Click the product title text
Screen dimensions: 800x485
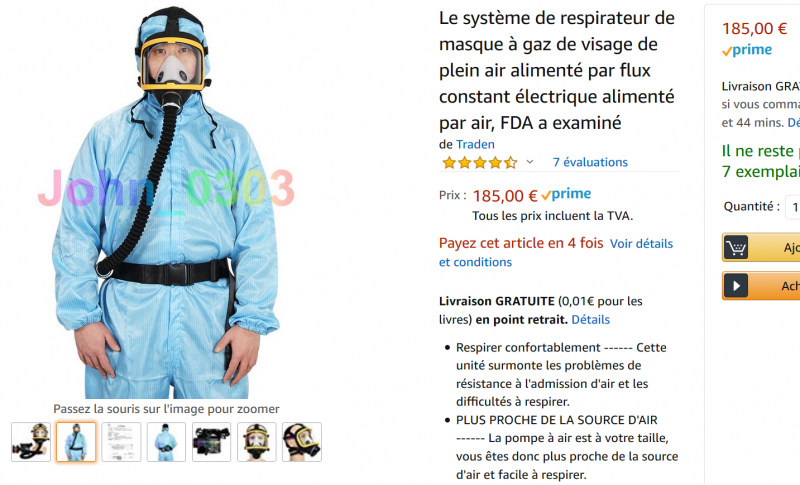click(557, 70)
